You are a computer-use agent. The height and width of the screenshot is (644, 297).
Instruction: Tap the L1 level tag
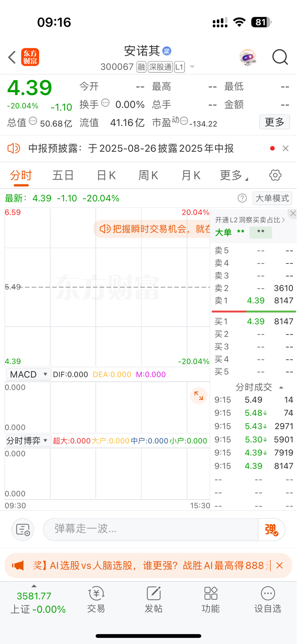point(179,67)
